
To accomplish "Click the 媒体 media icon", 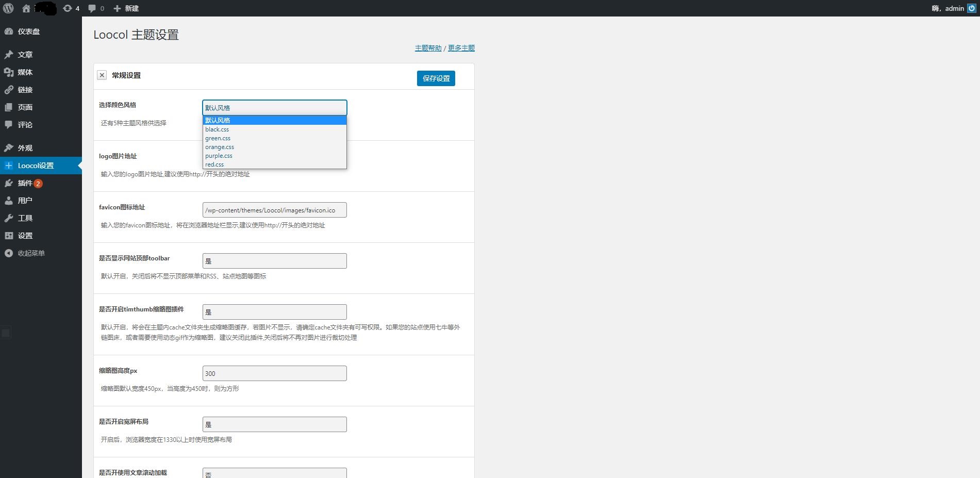I will 9,72.
